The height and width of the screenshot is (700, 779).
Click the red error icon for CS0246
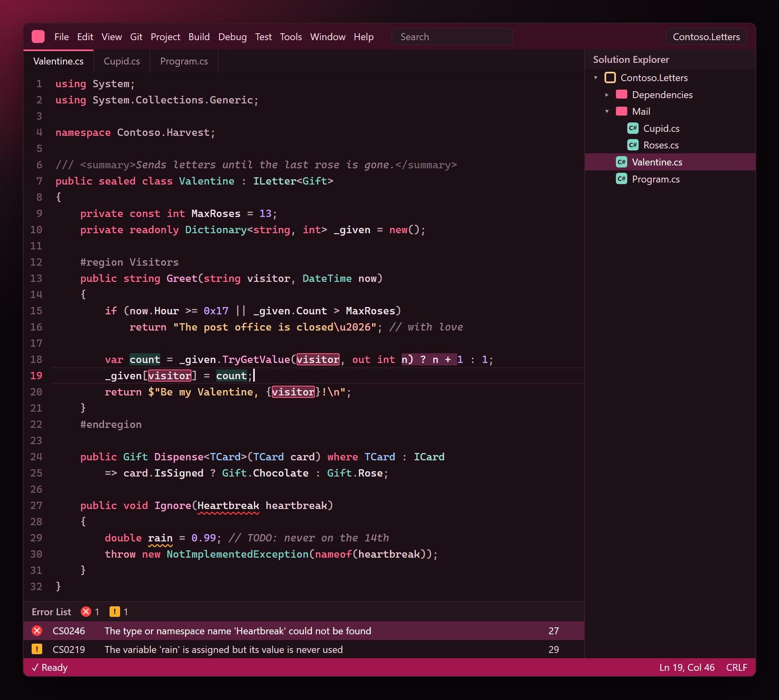[x=37, y=631]
